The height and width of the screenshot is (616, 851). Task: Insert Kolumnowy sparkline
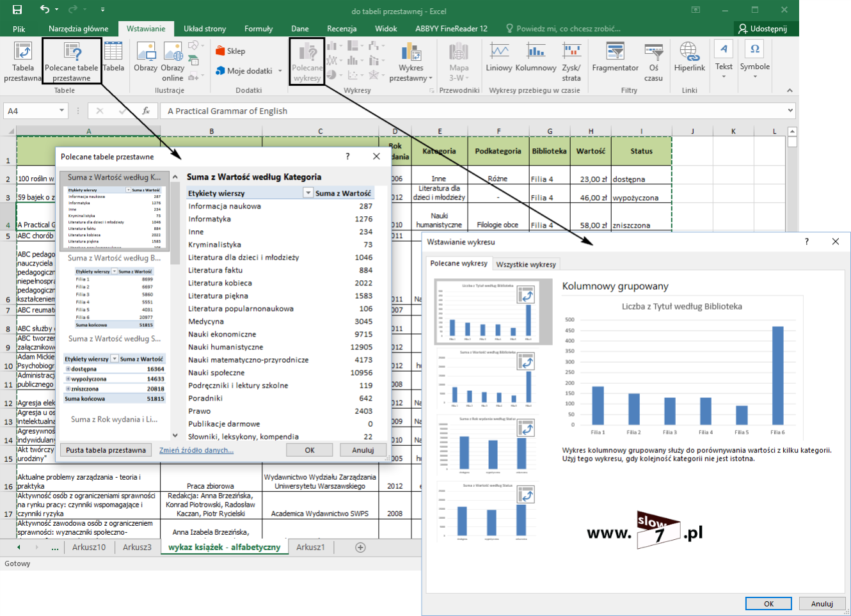point(536,56)
